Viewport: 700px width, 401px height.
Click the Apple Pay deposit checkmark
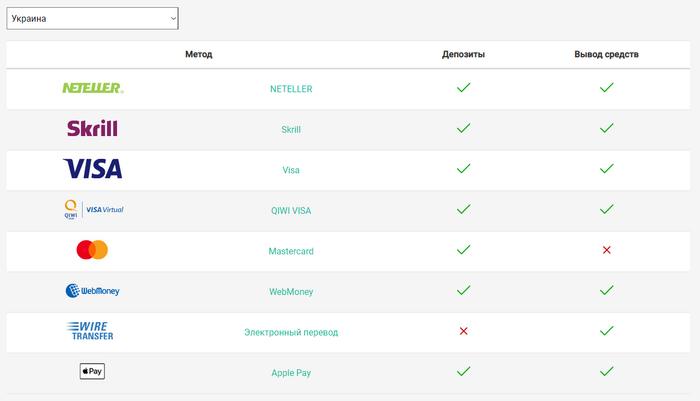pos(463,371)
